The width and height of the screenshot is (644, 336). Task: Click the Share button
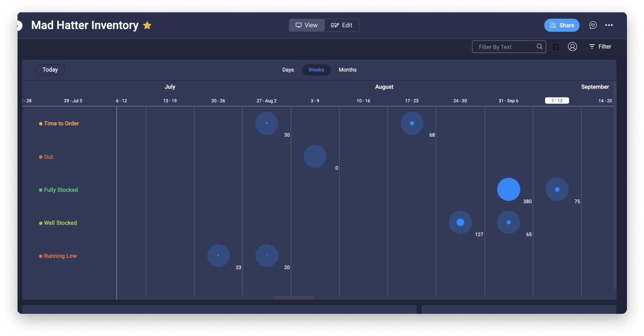coord(562,25)
